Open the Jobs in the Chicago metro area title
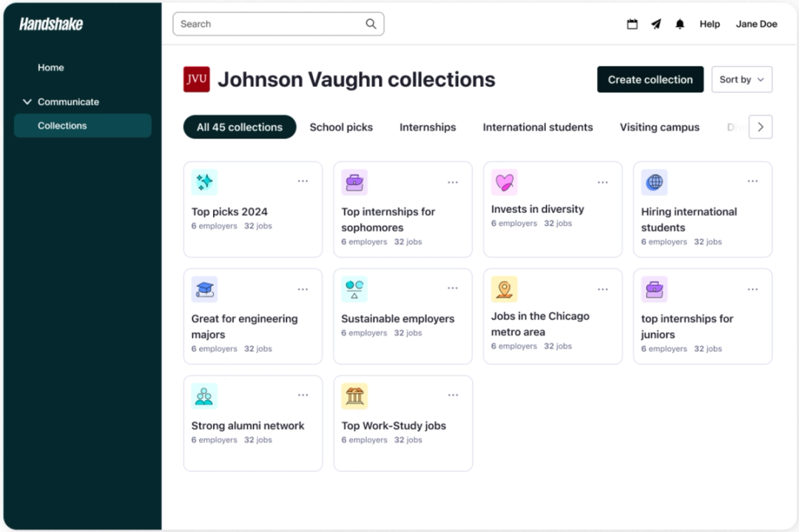Viewport: 799px width, 532px height. point(540,323)
